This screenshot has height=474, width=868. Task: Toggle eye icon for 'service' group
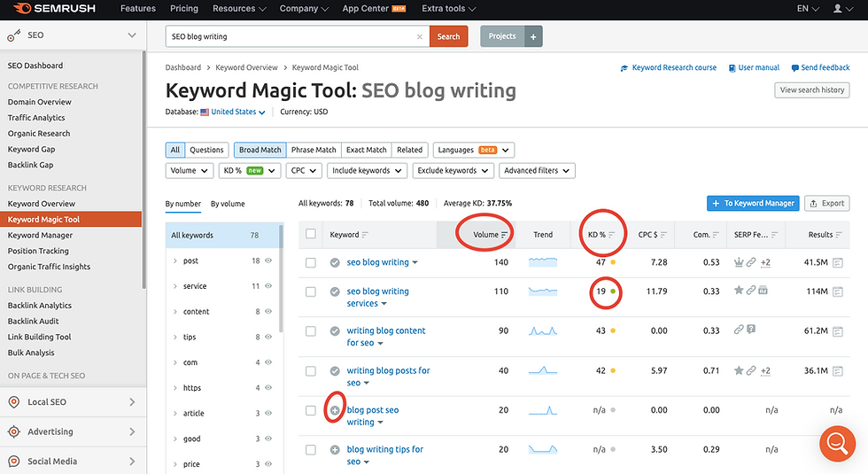click(268, 285)
